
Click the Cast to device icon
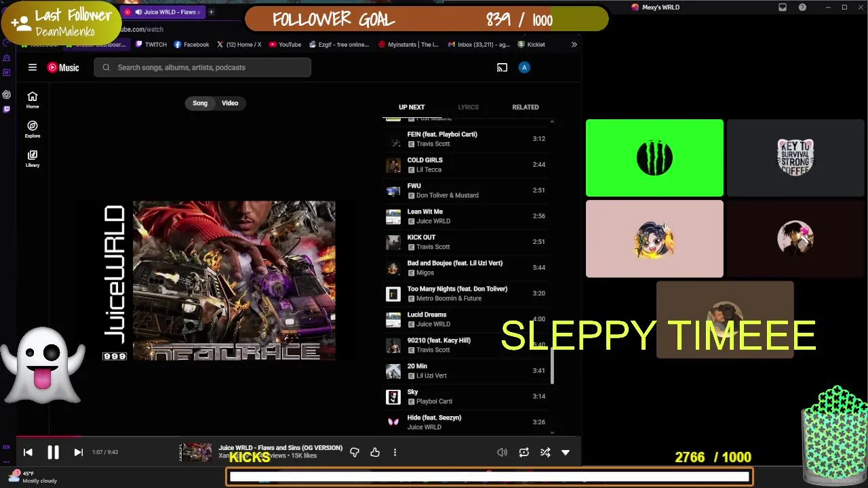pyautogui.click(x=502, y=67)
